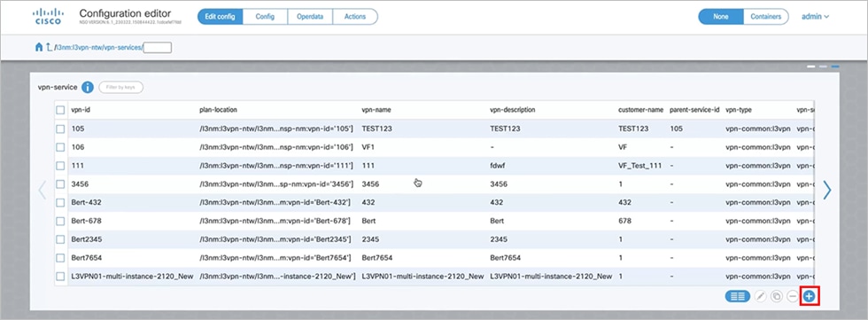The height and width of the screenshot is (320, 868).
Task: Click the customer-name column header
Action: (x=640, y=110)
